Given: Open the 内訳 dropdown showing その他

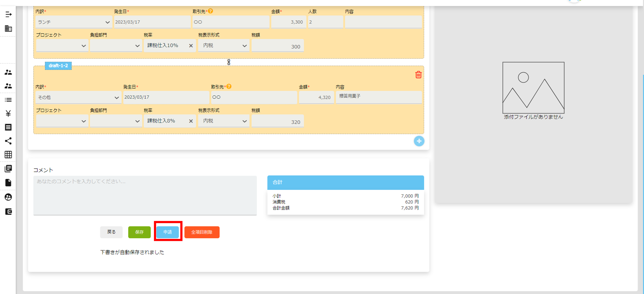Looking at the screenshot, I should pos(78,97).
